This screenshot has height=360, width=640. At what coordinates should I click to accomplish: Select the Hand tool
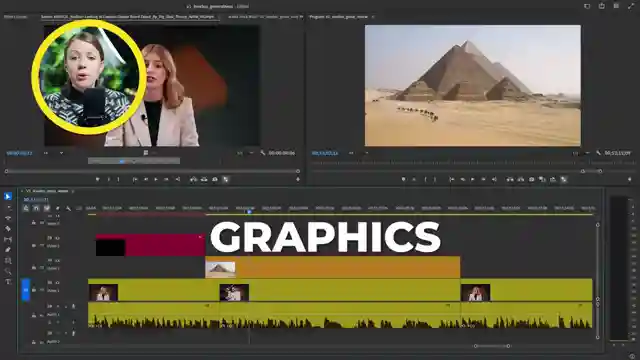pos(8,271)
